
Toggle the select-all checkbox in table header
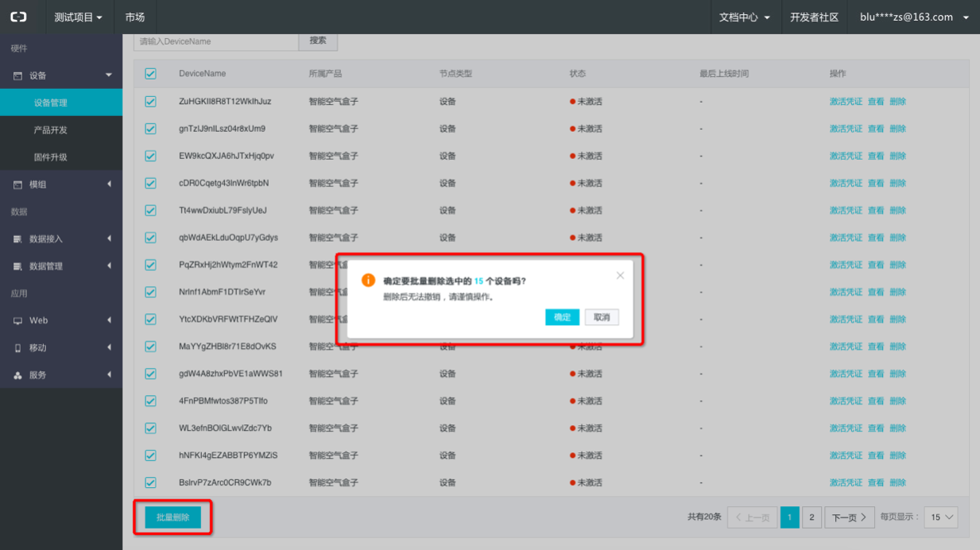[x=150, y=74]
